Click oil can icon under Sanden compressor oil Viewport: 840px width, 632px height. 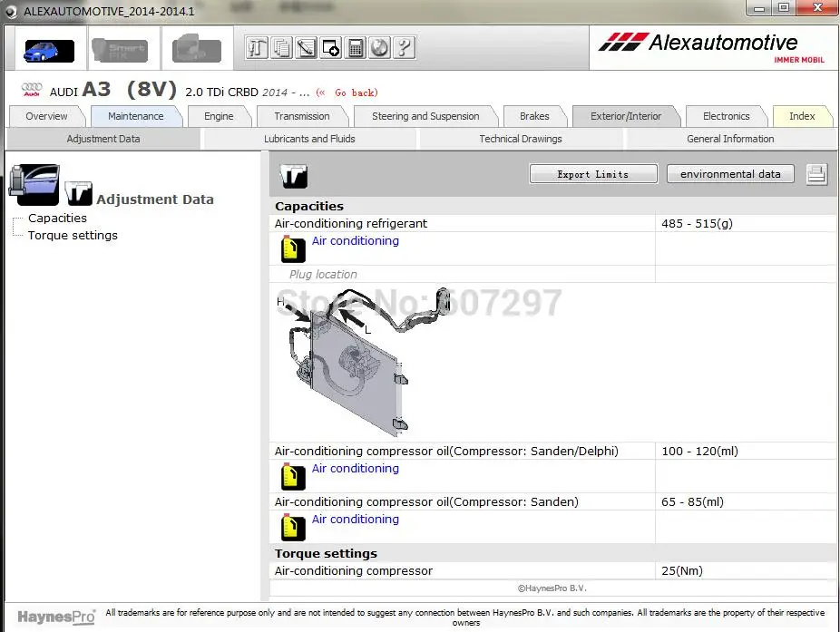(293, 527)
